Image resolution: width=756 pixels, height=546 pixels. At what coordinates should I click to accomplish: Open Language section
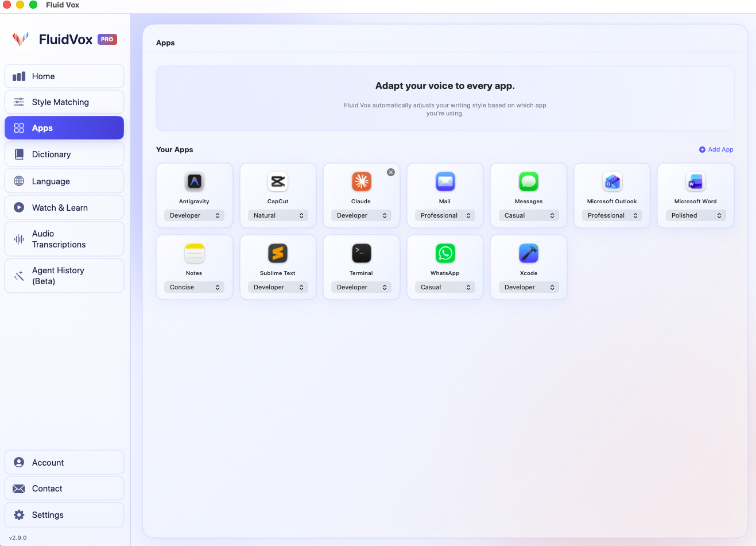coord(64,181)
